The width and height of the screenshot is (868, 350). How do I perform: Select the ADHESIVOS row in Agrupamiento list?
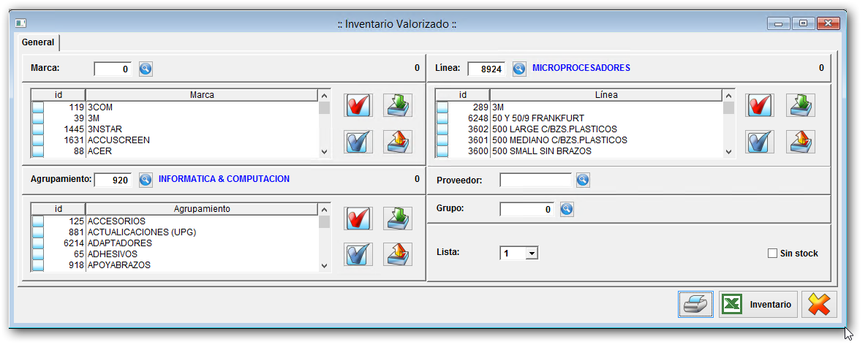175,254
